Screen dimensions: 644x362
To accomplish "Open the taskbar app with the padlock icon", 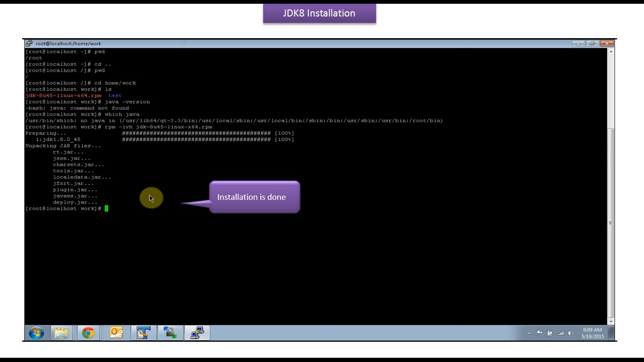I will [x=170, y=333].
